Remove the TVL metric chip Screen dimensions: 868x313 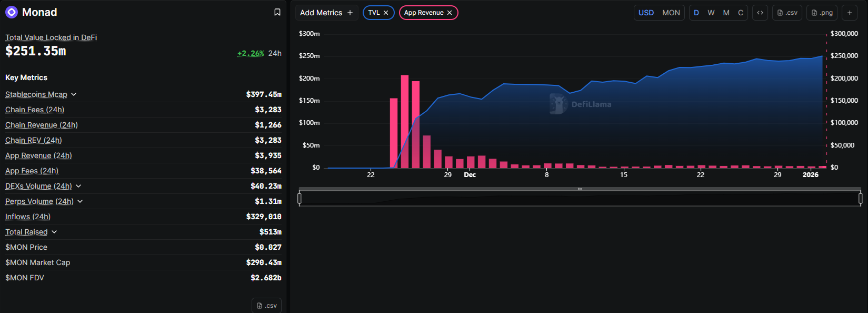click(386, 13)
